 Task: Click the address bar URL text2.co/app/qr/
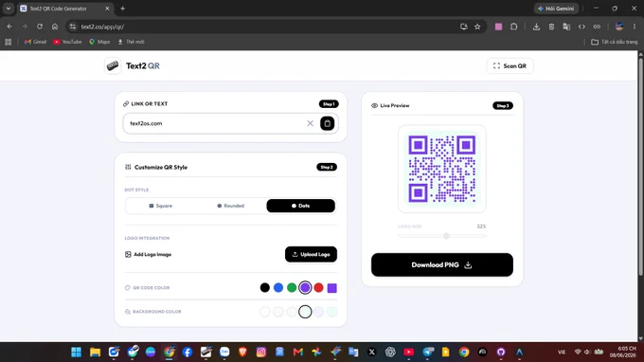(x=102, y=27)
